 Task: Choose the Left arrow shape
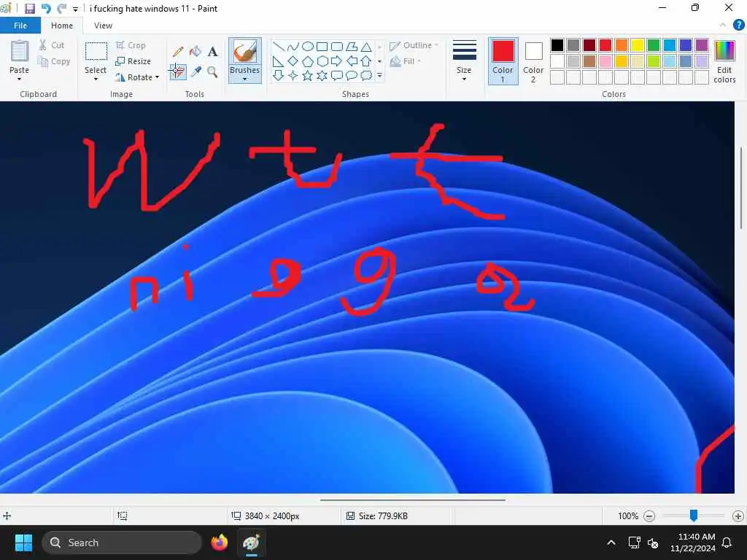pyautogui.click(x=352, y=61)
